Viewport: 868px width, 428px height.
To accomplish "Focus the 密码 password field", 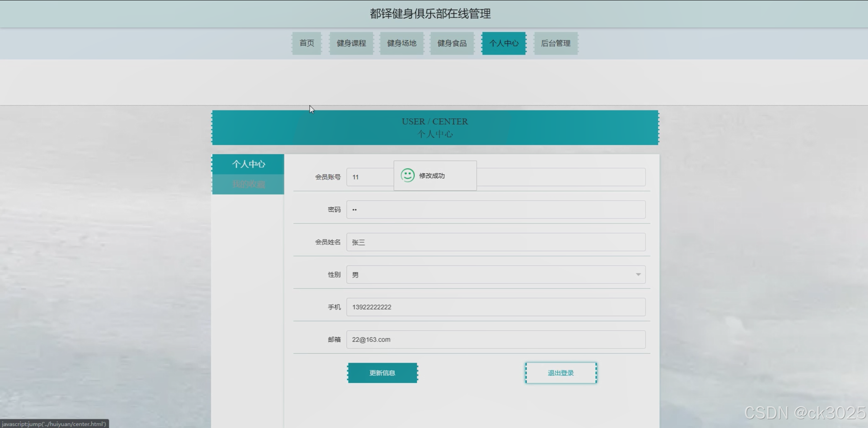I will coord(496,210).
